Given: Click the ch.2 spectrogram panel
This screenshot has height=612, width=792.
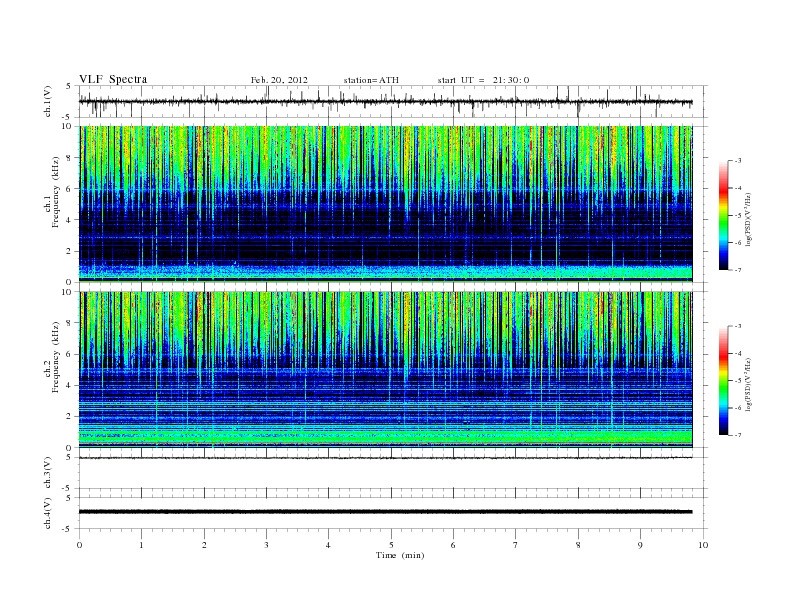Looking at the screenshot, I should (x=385, y=369).
